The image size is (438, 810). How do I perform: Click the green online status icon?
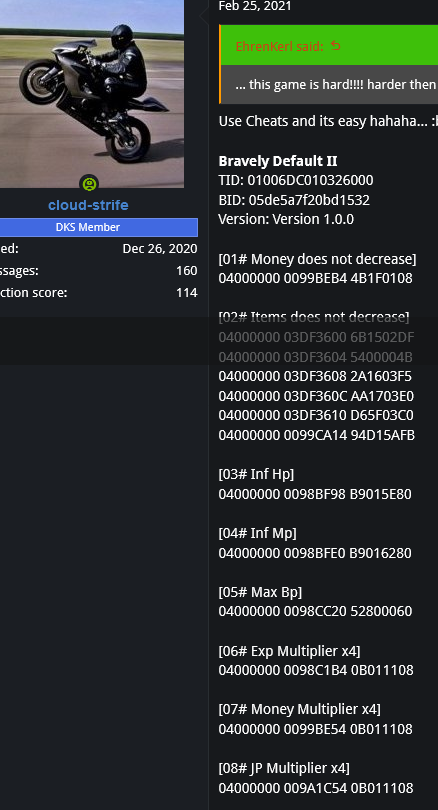[x=89, y=183]
